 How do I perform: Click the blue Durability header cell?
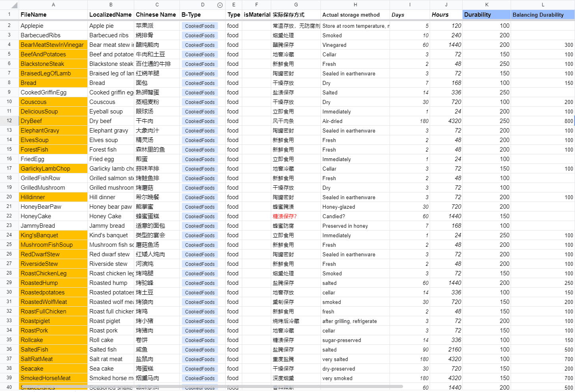pos(487,15)
